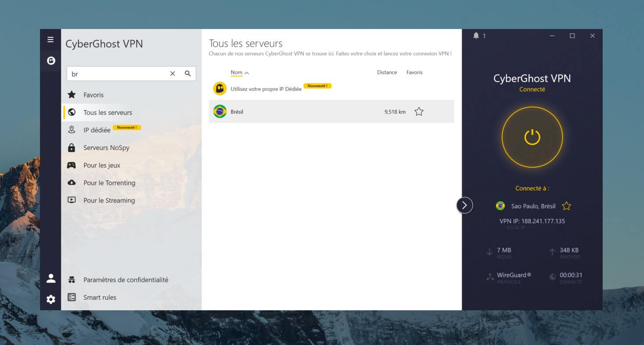Click the Streaming play screen icon

[72, 200]
